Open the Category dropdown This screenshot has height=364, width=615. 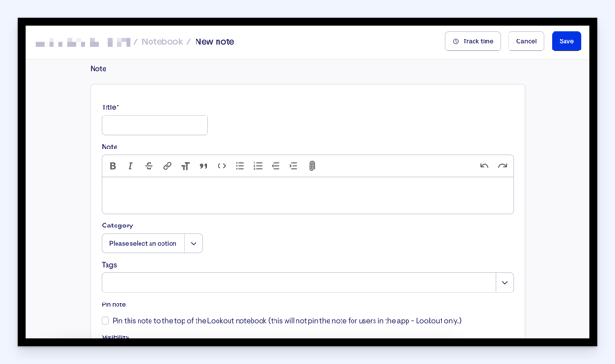click(x=151, y=243)
